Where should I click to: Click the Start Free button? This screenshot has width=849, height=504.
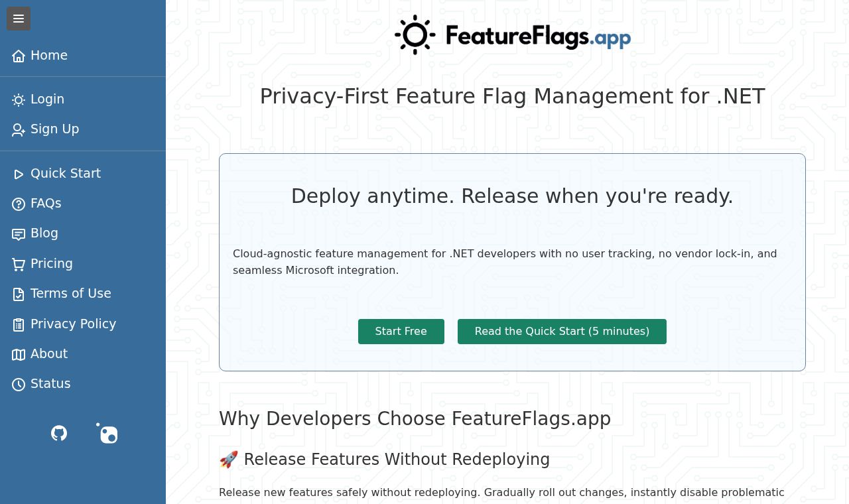point(401,332)
